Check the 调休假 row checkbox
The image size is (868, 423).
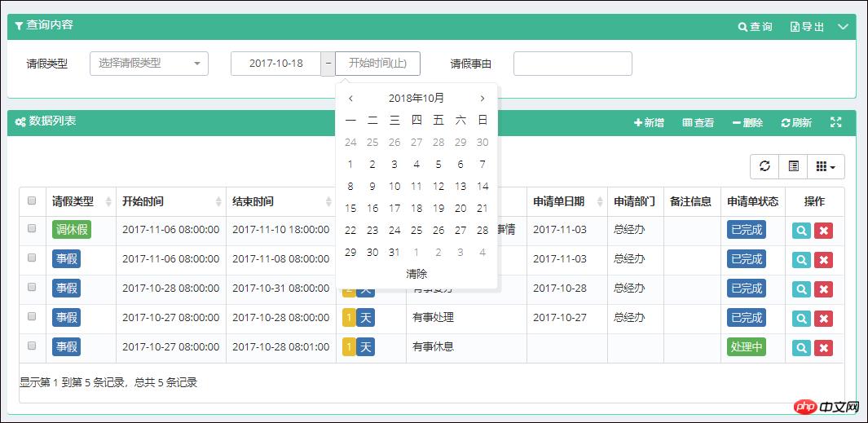(32, 228)
